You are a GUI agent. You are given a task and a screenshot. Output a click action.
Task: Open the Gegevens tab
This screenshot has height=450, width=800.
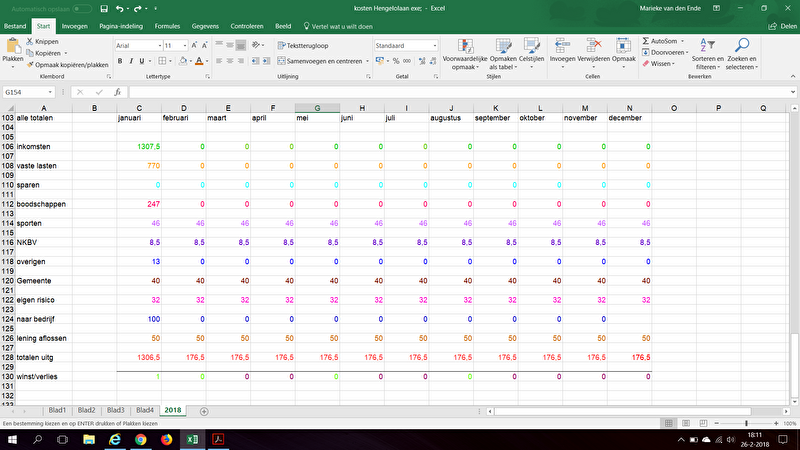205,26
